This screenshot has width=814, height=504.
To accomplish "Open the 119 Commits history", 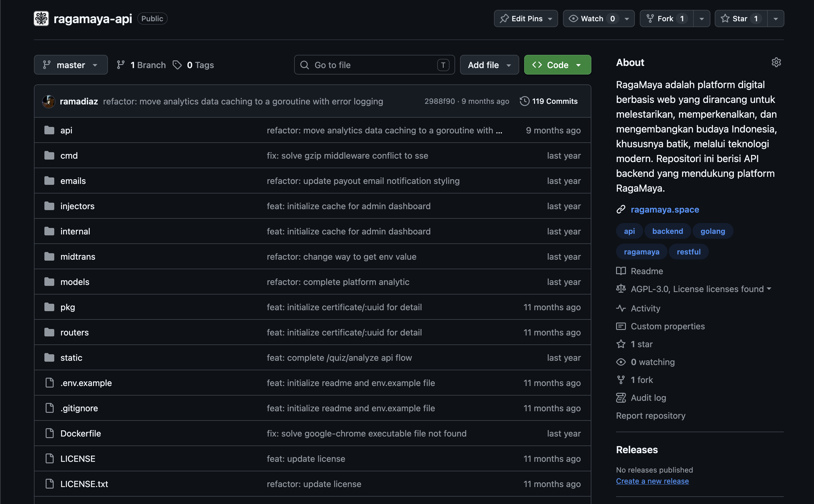I will point(549,101).
